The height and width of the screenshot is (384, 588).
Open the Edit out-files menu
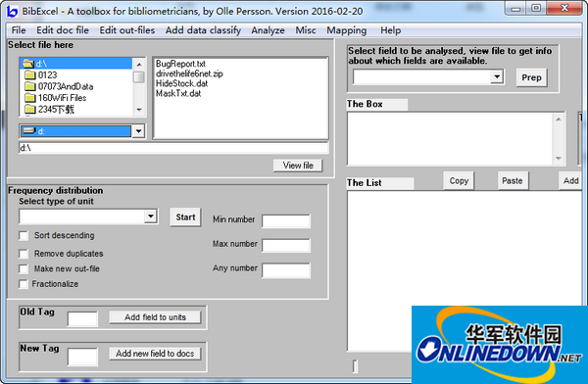(127, 30)
